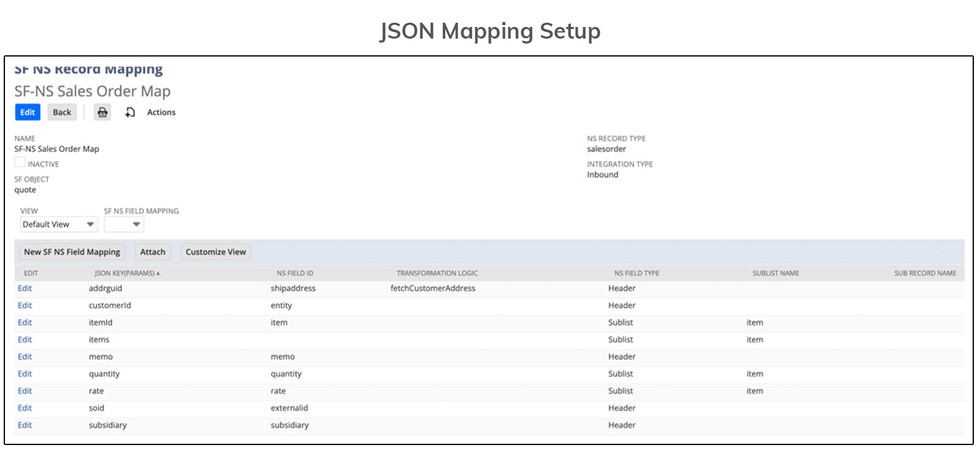This screenshot has height=453, width=980.
Task: Click the Inbound integration type value
Action: (603, 175)
